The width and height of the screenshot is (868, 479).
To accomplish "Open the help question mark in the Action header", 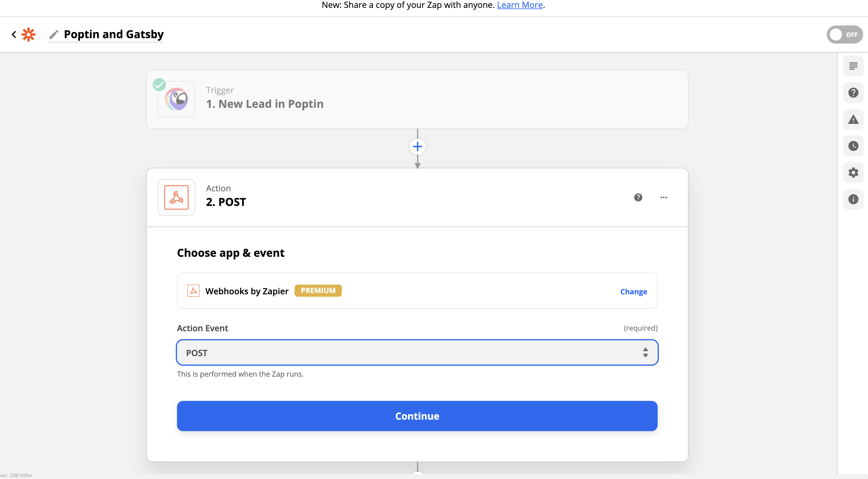I will 638,198.
